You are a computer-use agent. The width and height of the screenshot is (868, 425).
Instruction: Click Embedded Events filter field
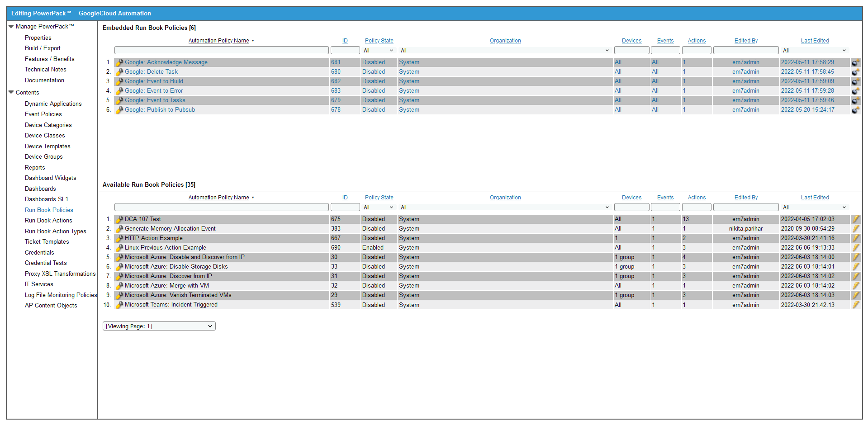[665, 50]
